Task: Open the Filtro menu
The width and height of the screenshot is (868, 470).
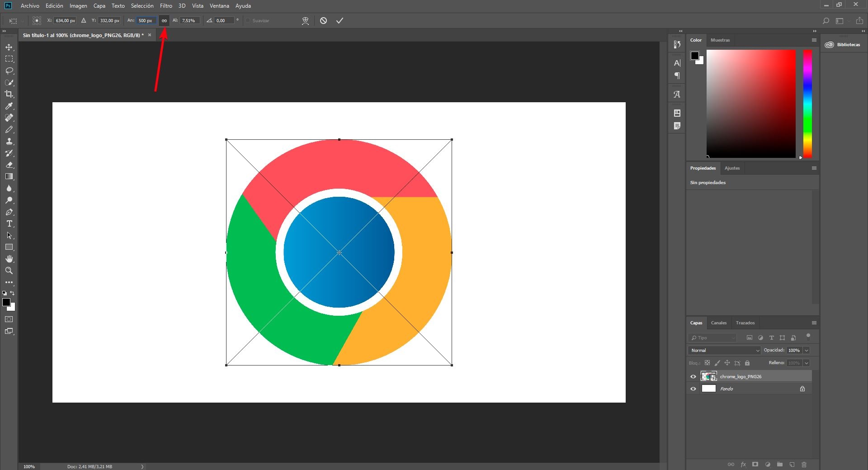Action: pyautogui.click(x=165, y=6)
